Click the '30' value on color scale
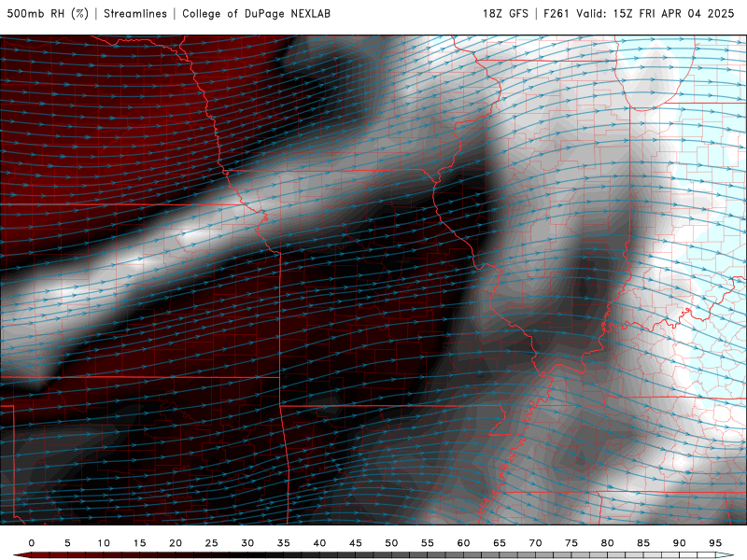 tap(247, 543)
